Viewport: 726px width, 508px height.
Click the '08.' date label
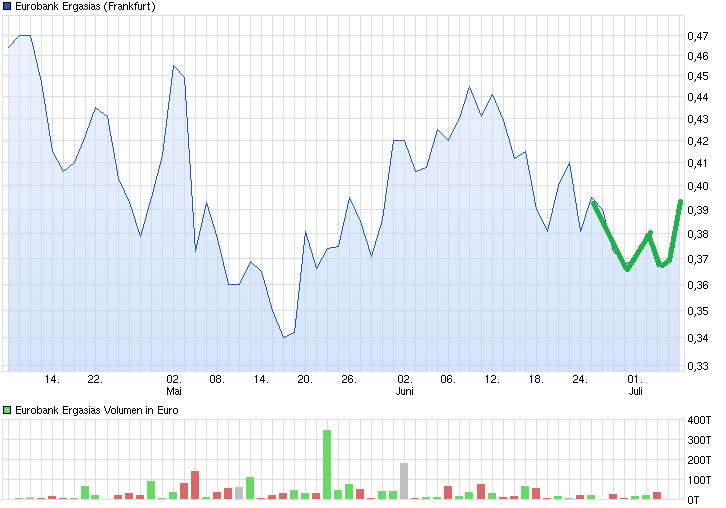click(x=217, y=379)
